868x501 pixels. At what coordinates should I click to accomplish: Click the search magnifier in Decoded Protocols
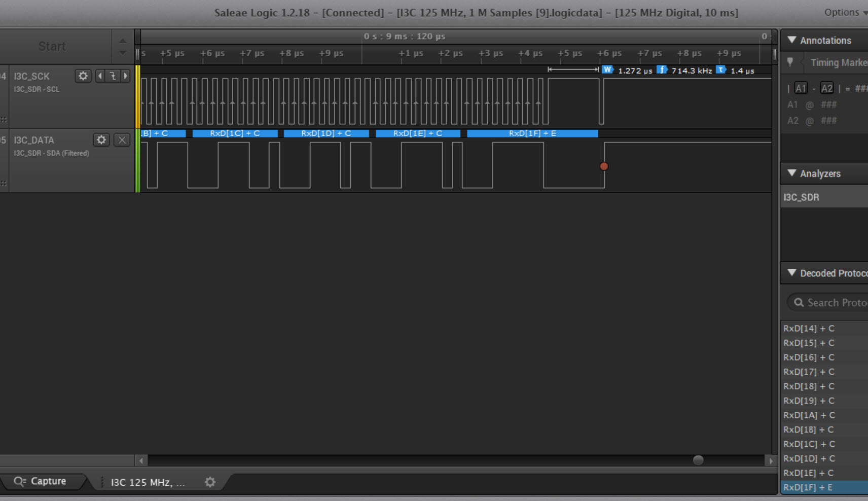tap(800, 302)
